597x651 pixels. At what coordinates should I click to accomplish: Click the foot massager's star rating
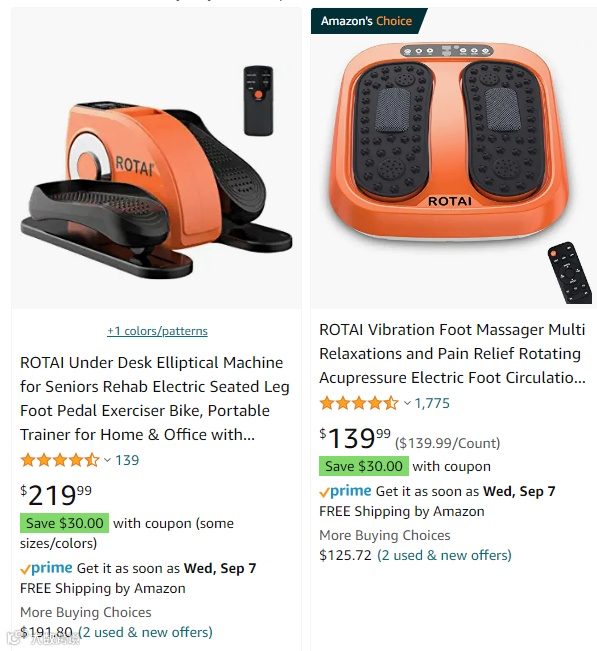(x=359, y=403)
